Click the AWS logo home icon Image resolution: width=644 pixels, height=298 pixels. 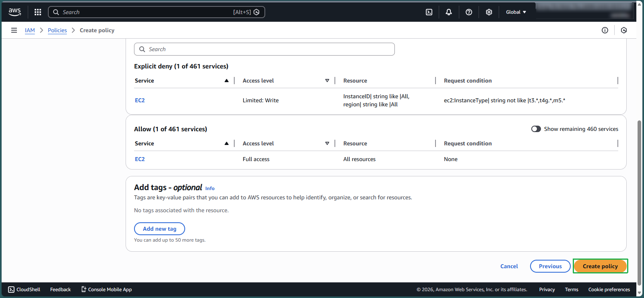[x=14, y=12]
